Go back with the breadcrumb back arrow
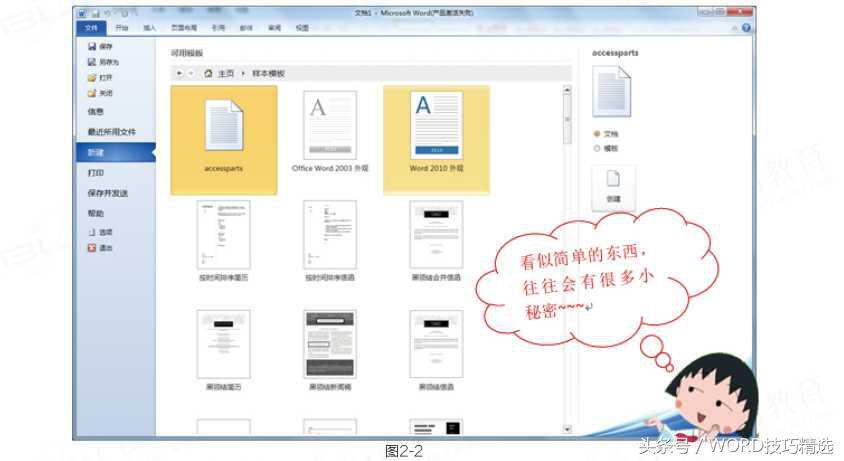 pyautogui.click(x=179, y=73)
